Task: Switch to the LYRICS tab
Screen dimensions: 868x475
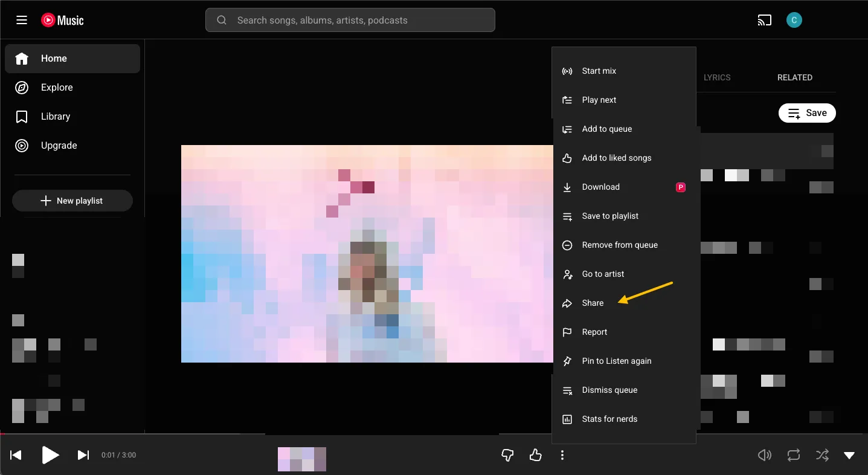Action: pyautogui.click(x=717, y=77)
